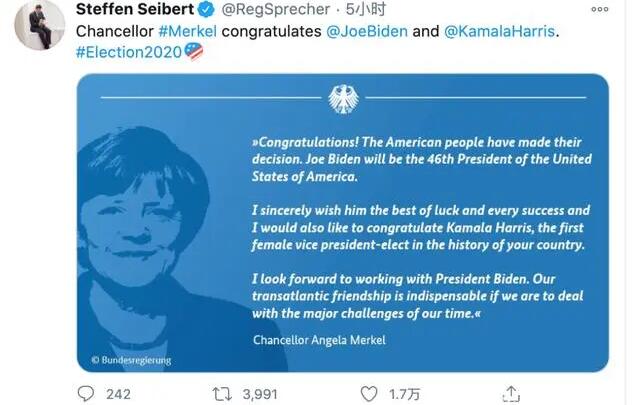Click the display name Steffen Seibert
Screen dimensions: 637x405
coord(135,10)
